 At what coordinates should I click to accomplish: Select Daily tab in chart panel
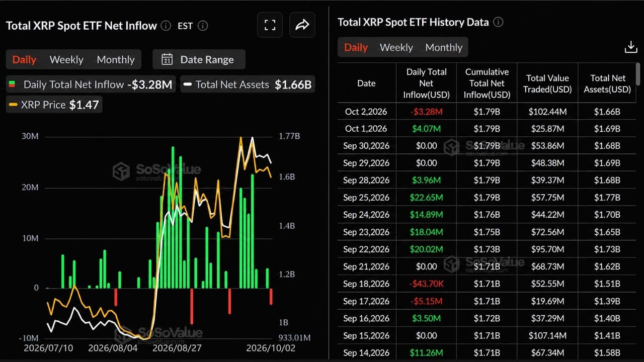click(24, 59)
